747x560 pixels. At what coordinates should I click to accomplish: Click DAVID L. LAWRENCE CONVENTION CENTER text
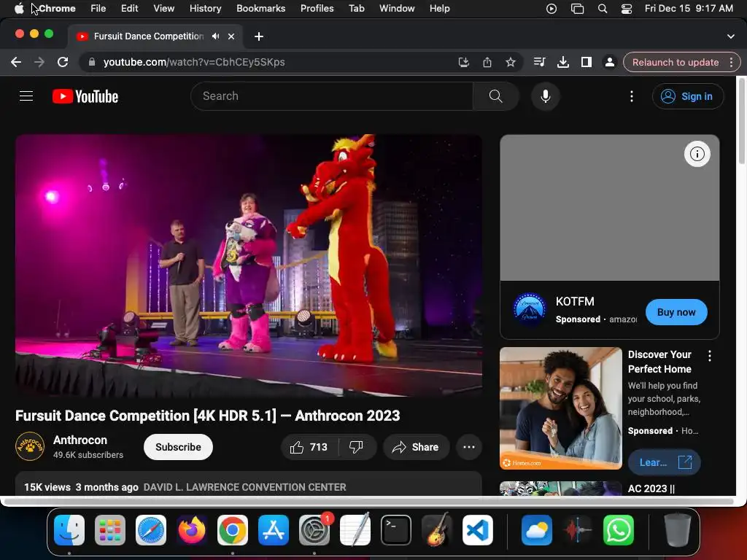click(245, 488)
